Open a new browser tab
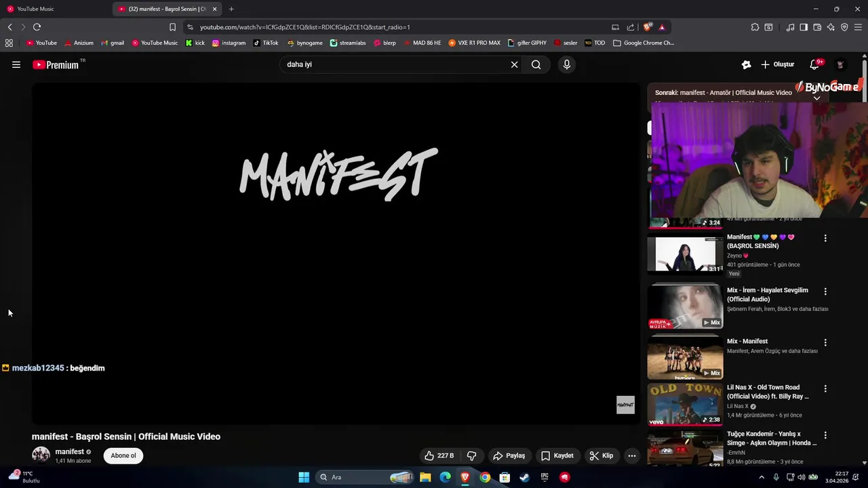The image size is (868, 488). tap(231, 9)
